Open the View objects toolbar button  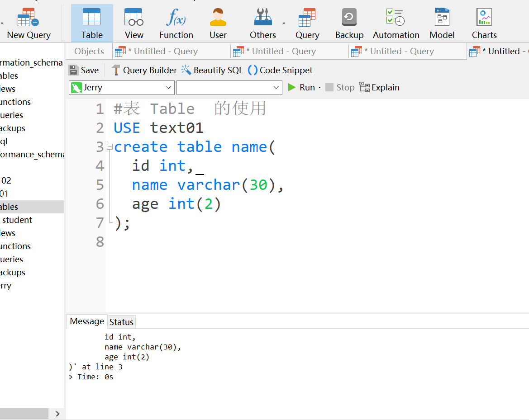(x=134, y=23)
